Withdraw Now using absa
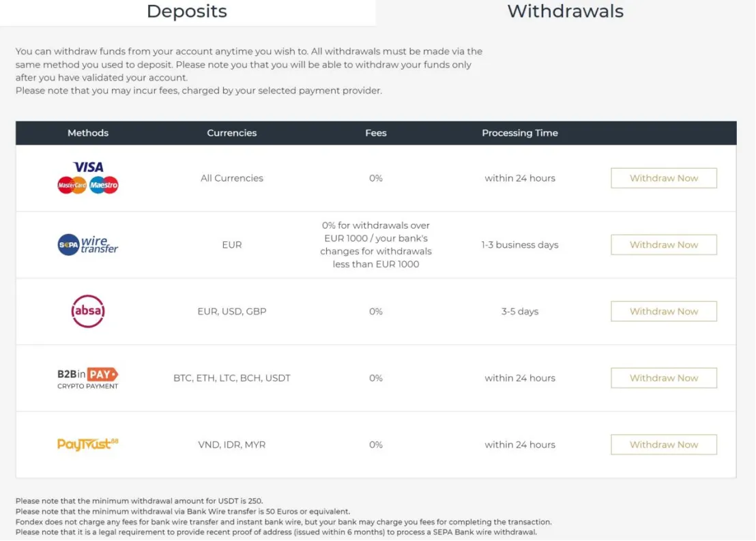This screenshot has width=756, height=541. click(663, 311)
